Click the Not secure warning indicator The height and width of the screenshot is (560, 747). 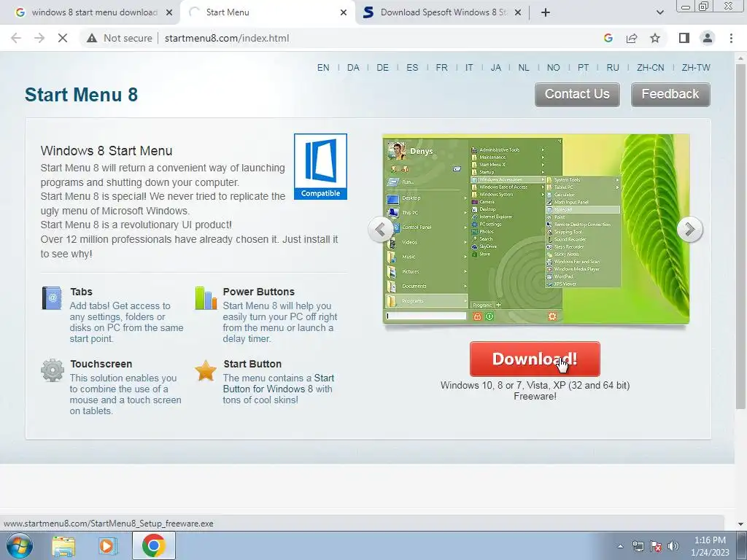tap(119, 38)
